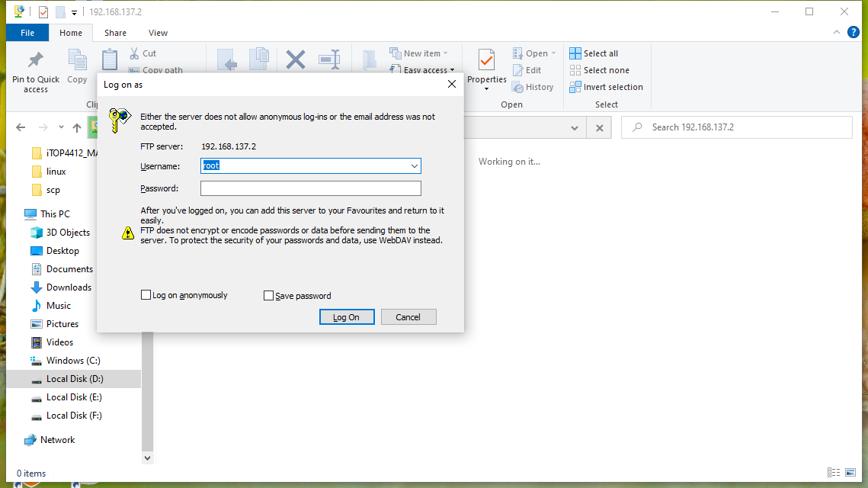Image resolution: width=868 pixels, height=488 pixels.
Task: Click the Copy ribbon icon
Action: 77,59
